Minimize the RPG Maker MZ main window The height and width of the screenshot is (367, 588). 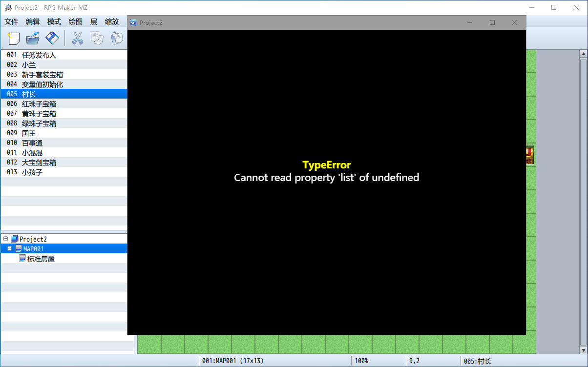[x=531, y=7]
